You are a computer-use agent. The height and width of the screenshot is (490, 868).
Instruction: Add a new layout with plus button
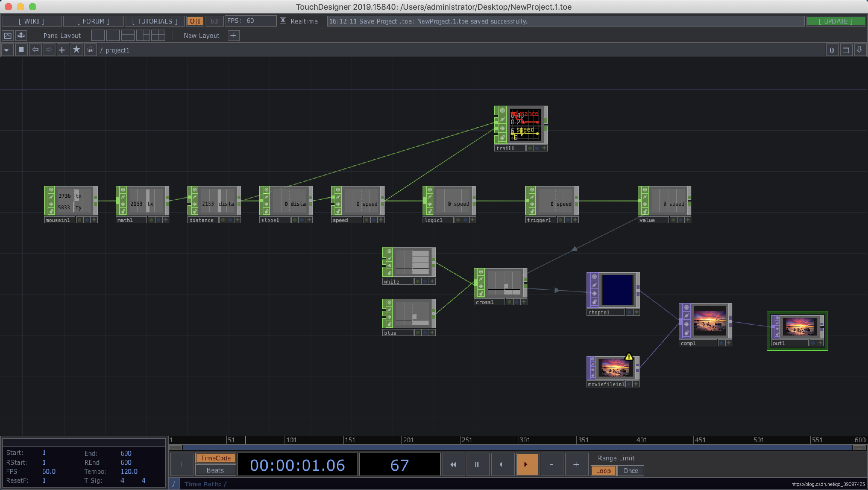pos(233,35)
